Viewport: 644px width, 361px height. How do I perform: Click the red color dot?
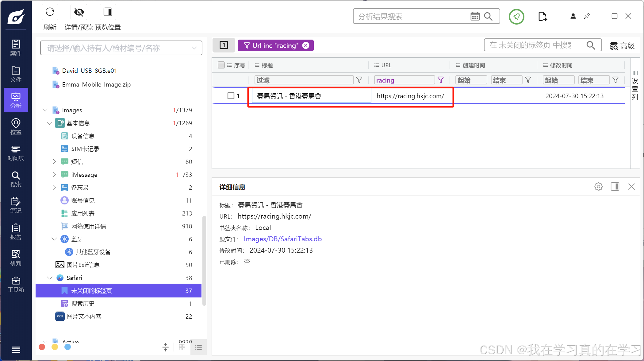pos(42,347)
